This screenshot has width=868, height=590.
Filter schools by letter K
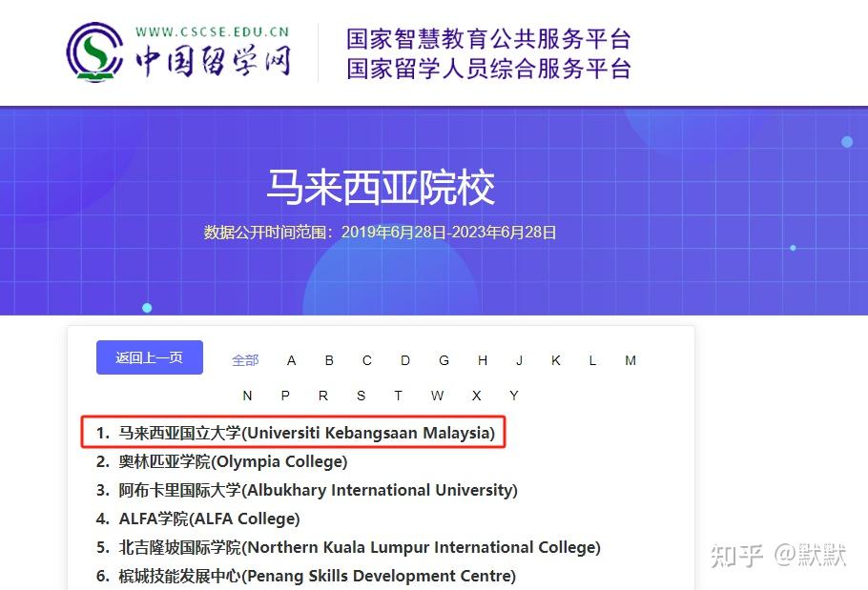[x=556, y=360]
